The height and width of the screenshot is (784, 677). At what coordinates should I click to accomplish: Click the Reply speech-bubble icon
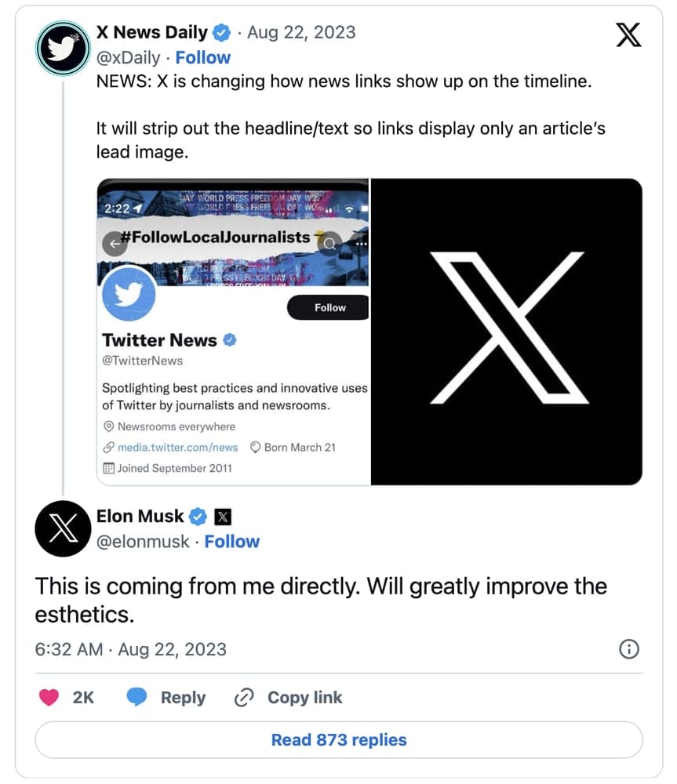(135, 697)
